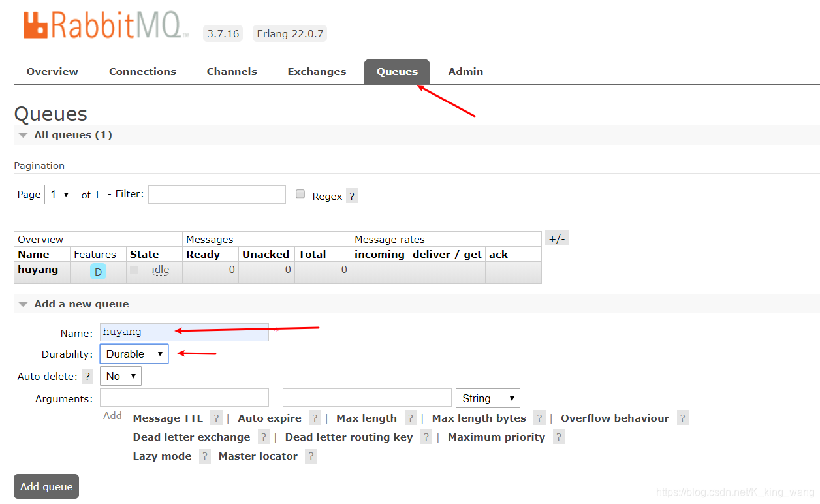Image resolution: width=820 pixels, height=504 pixels.
Task: Open the huyang queue link
Action: (x=38, y=270)
